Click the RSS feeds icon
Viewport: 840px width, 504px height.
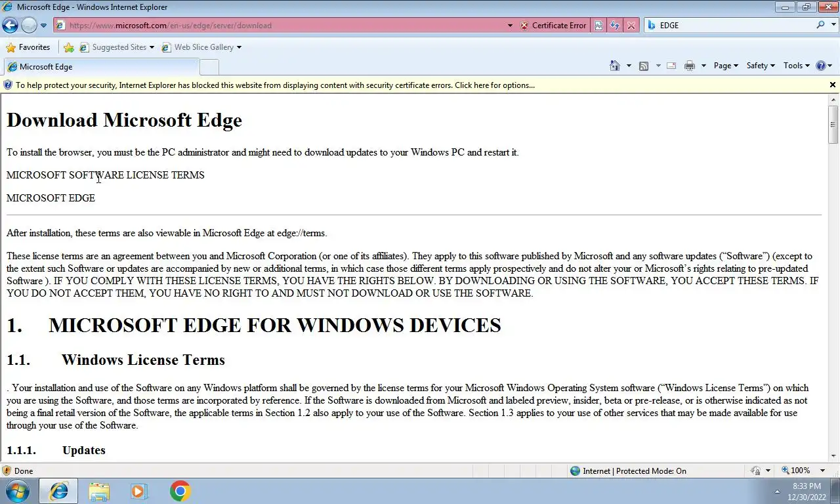[x=644, y=66]
